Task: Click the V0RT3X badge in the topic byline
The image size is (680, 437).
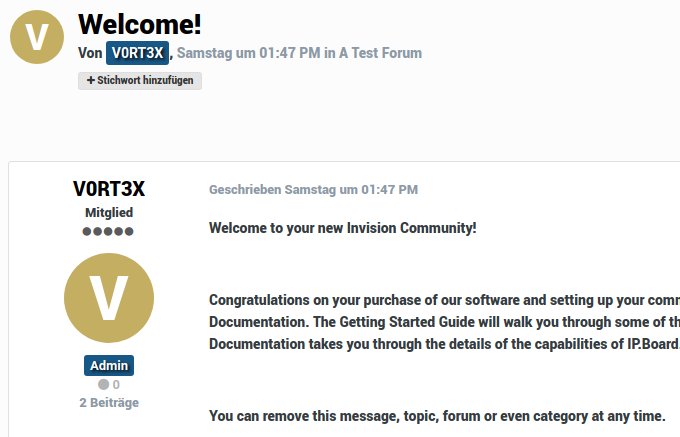Action: coord(138,53)
